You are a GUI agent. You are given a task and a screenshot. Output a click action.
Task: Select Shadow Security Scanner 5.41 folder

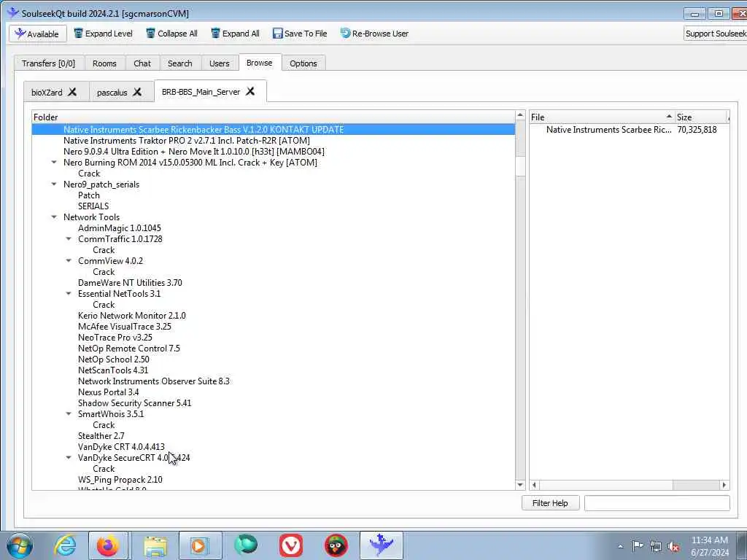135,403
